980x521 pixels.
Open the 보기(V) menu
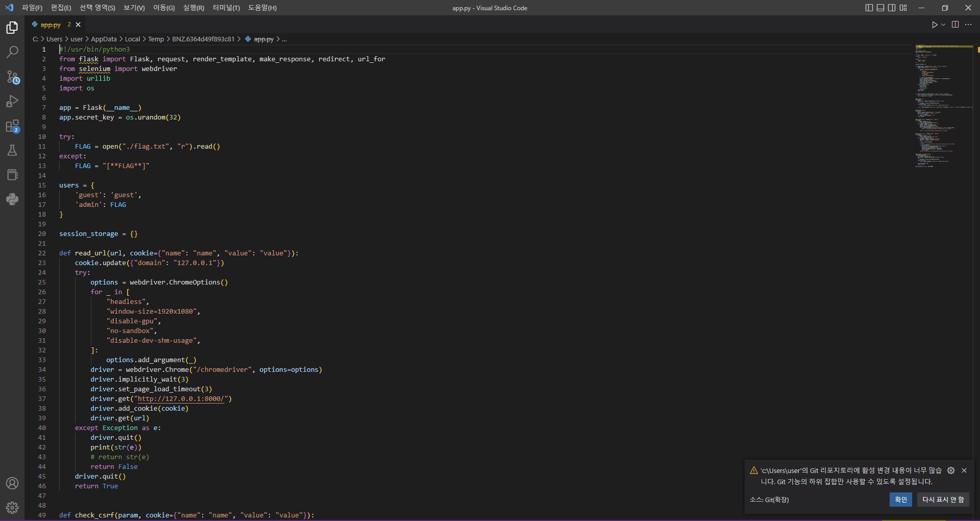pyautogui.click(x=134, y=8)
